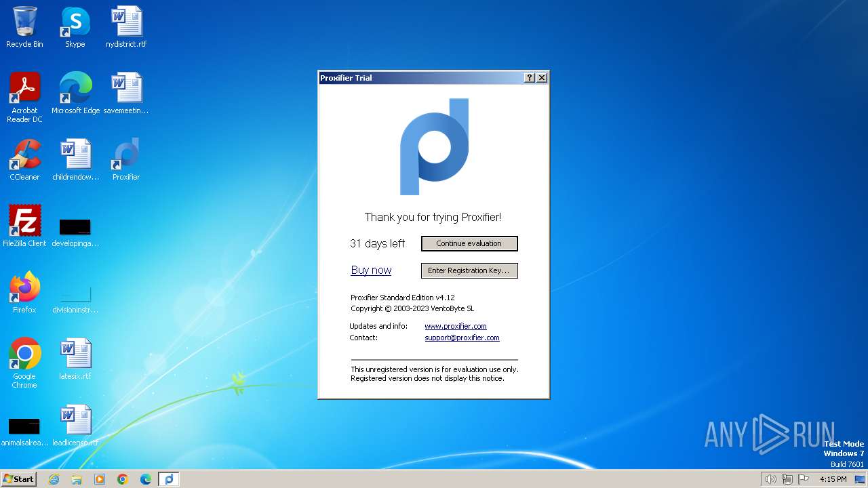Click Show desktop button at taskbar end
This screenshot has height=488, width=868.
click(861, 479)
